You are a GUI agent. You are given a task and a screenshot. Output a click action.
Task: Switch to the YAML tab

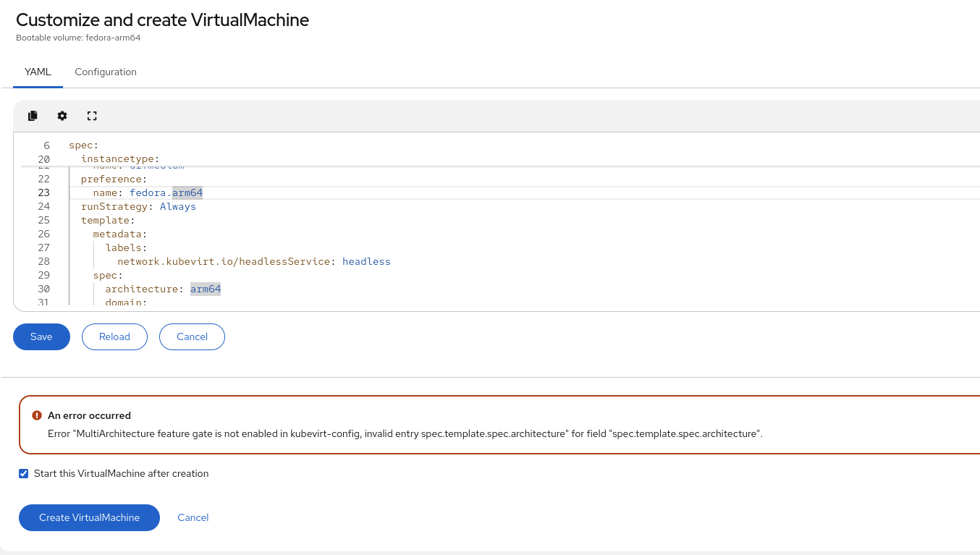pos(38,72)
